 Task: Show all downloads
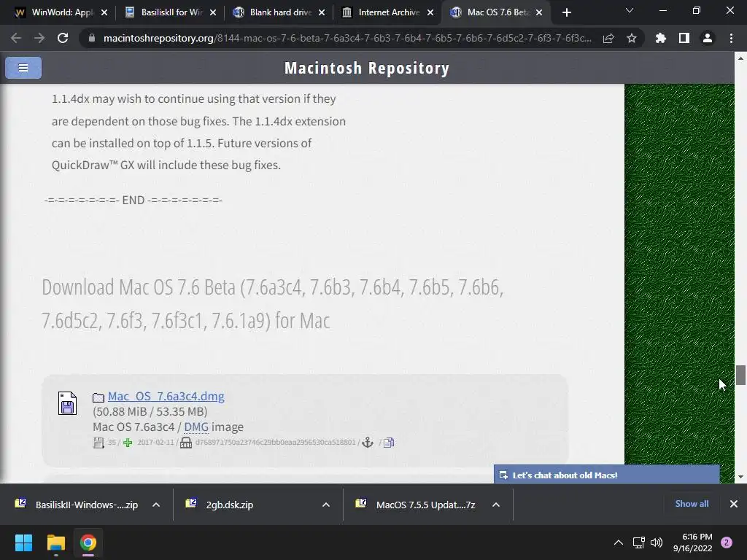coord(692,504)
